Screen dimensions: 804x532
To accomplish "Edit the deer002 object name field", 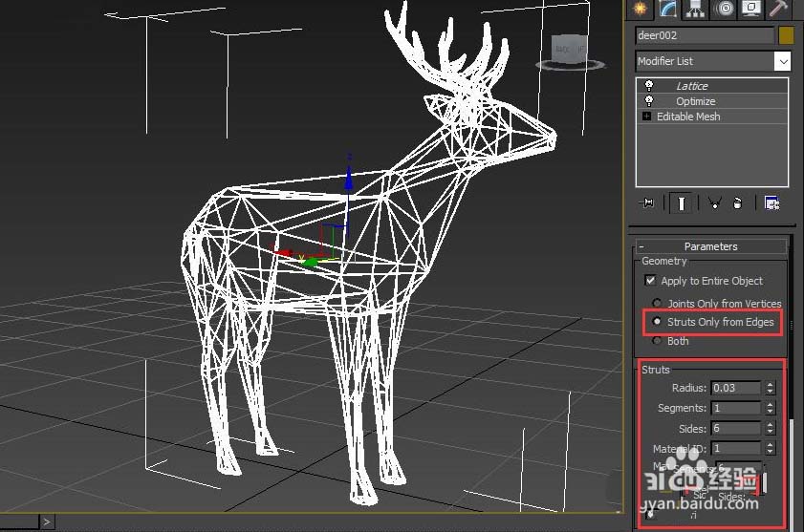I will point(705,35).
